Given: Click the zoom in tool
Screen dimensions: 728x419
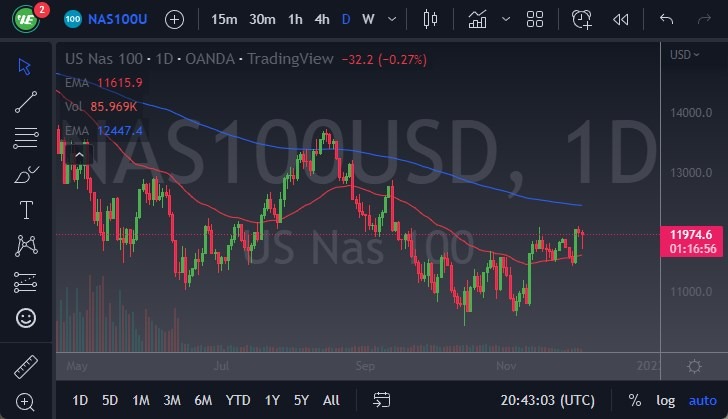Looking at the screenshot, I should [x=25, y=401].
